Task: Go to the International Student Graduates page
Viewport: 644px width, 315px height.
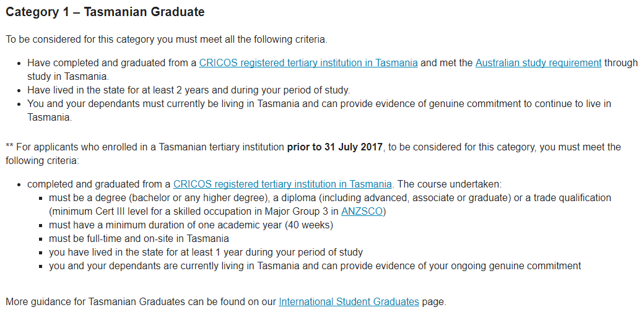Action: tap(349, 302)
